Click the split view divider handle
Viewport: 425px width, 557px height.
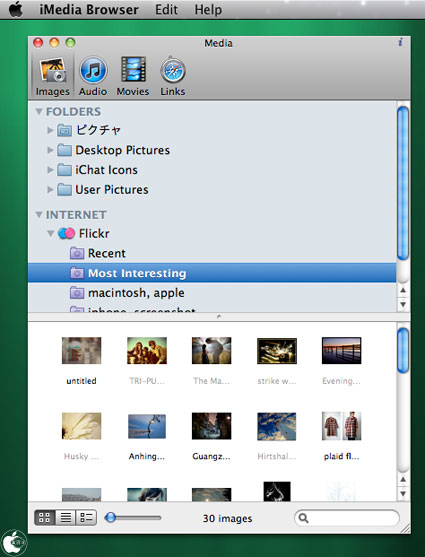click(x=219, y=316)
